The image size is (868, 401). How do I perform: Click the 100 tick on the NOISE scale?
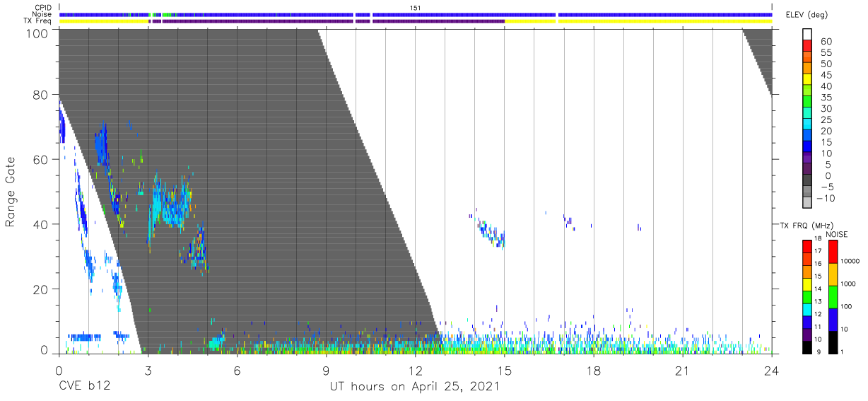(x=845, y=306)
